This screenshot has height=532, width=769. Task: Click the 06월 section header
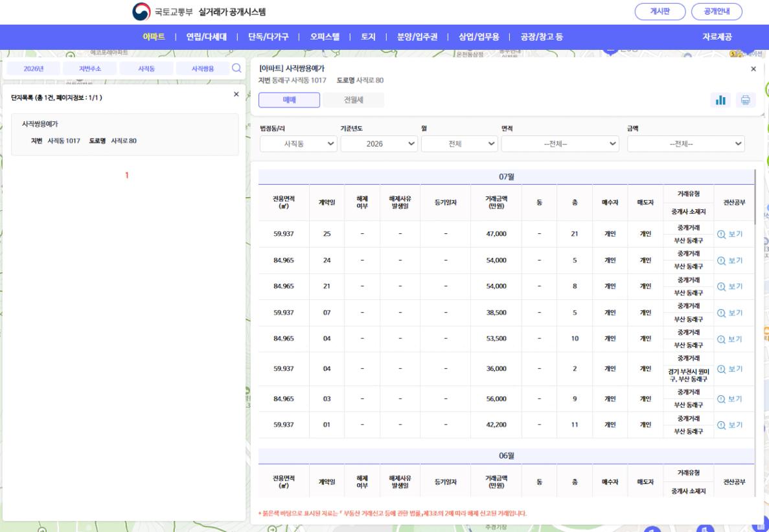506,456
